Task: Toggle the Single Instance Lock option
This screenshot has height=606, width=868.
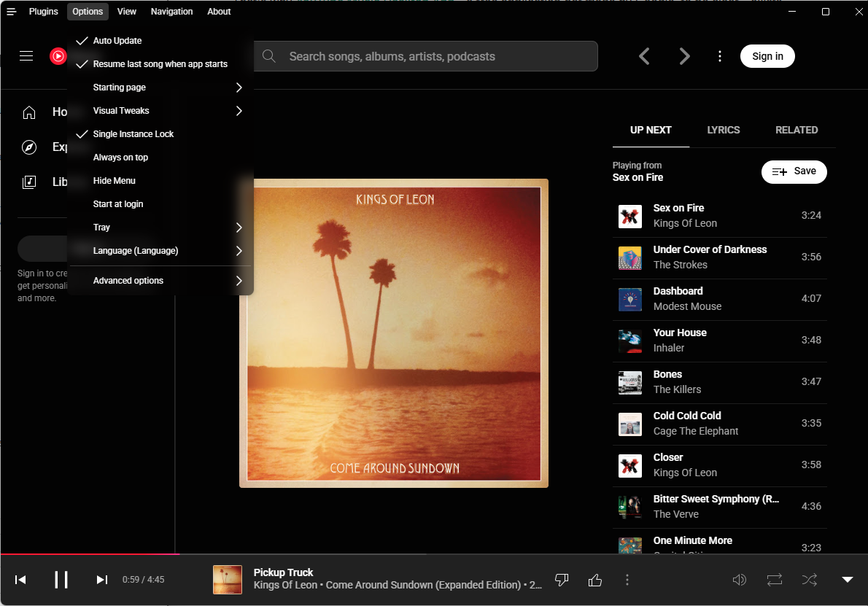Action: pos(133,134)
